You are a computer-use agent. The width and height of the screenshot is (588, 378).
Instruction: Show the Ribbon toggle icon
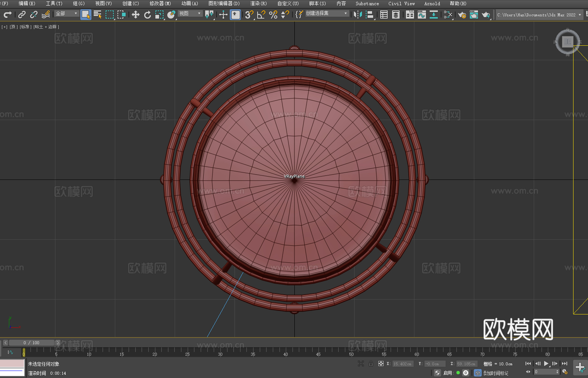[x=410, y=14]
